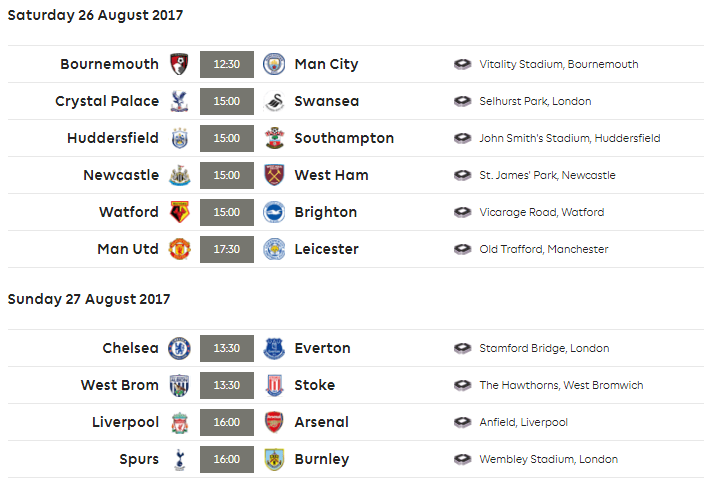Click stadium icon next to Anfield, Liverpool
Viewport: 704px width, 482px height.
coord(462,422)
